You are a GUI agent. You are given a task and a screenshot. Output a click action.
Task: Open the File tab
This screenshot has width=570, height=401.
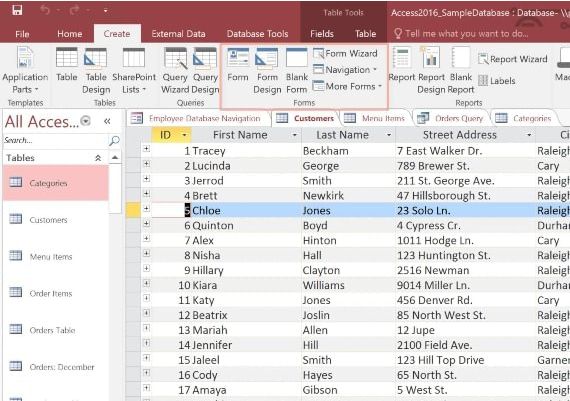(x=22, y=34)
